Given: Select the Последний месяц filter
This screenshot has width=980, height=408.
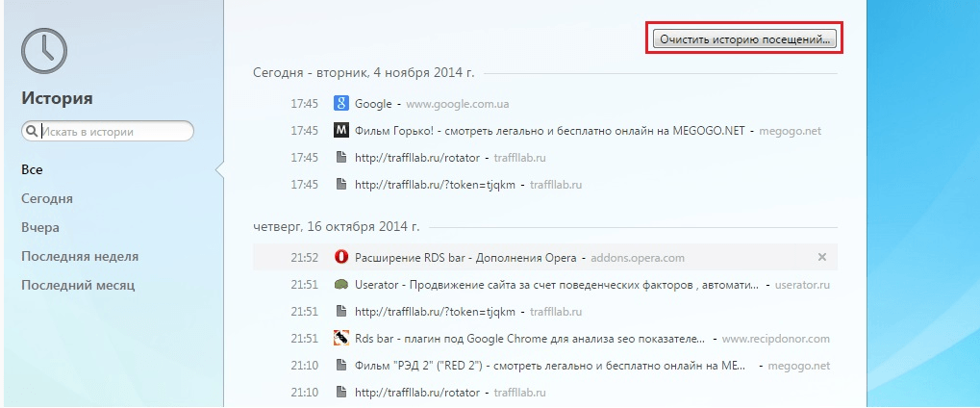Looking at the screenshot, I should (x=78, y=286).
